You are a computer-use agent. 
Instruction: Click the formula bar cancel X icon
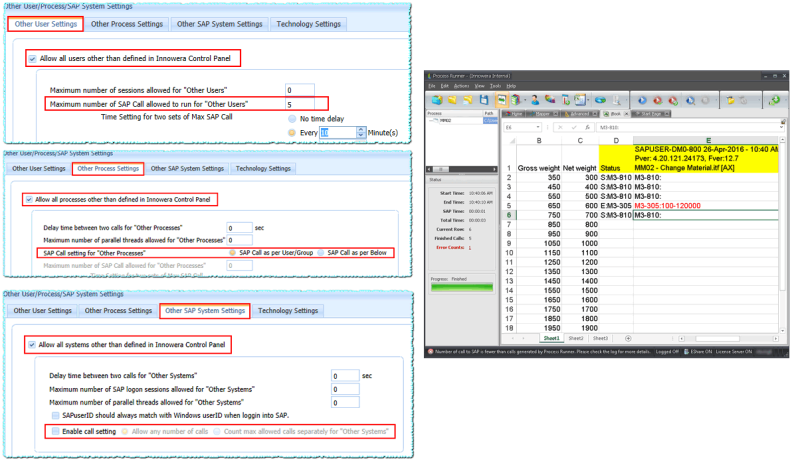(x=560, y=128)
